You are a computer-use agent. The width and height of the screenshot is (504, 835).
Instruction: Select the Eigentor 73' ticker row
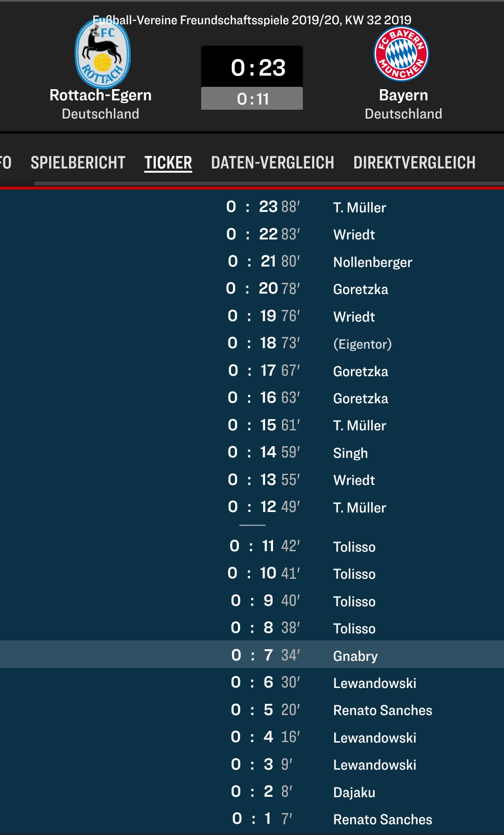pyautogui.click(x=252, y=343)
